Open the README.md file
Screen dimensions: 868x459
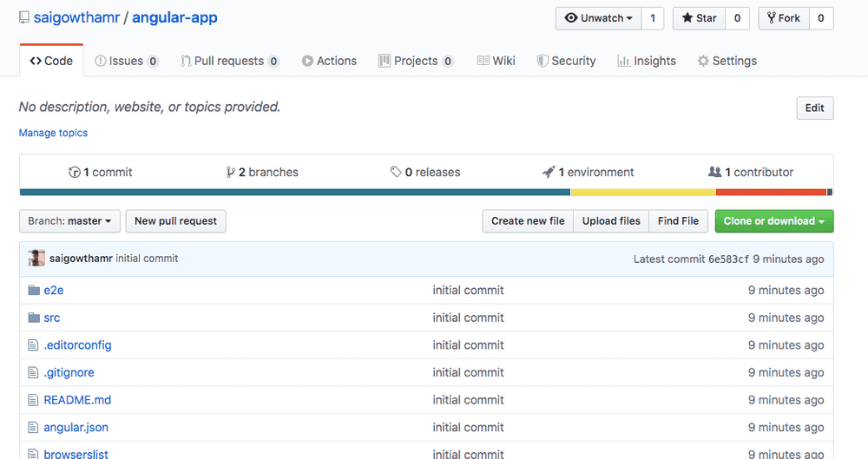[x=77, y=400]
